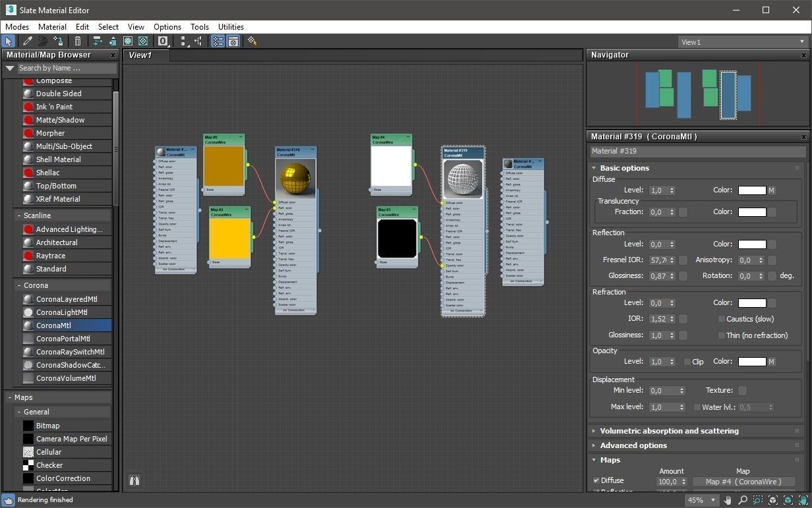Click Fresnel IOR map slot square

pyautogui.click(x=683, y=260)
